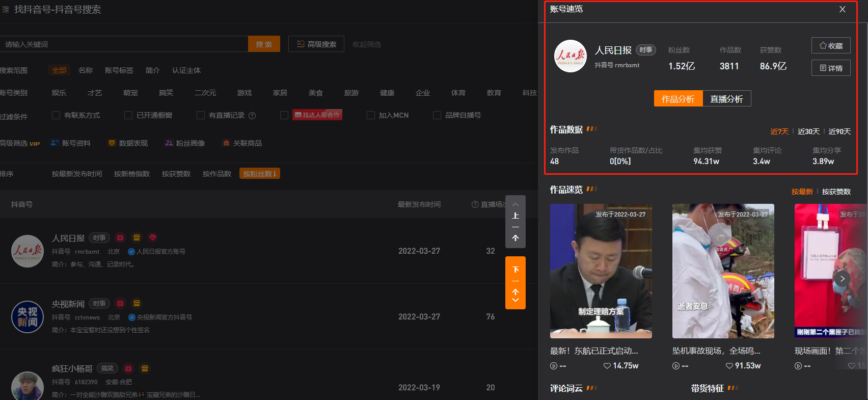Click play count icon under 坠机事故现场 video
Screen dimensions: 868x400
point(676,366)
